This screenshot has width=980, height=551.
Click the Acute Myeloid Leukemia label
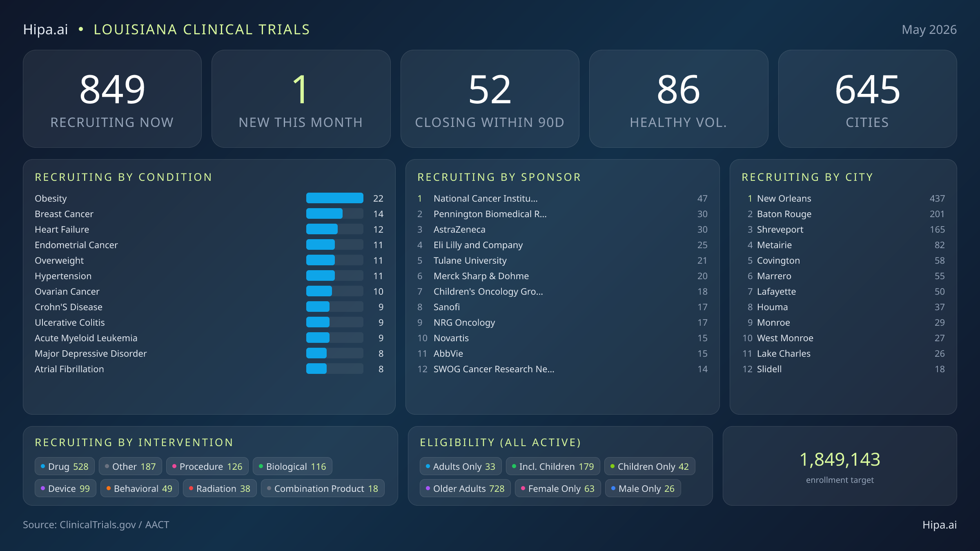(x=86, y=338)
